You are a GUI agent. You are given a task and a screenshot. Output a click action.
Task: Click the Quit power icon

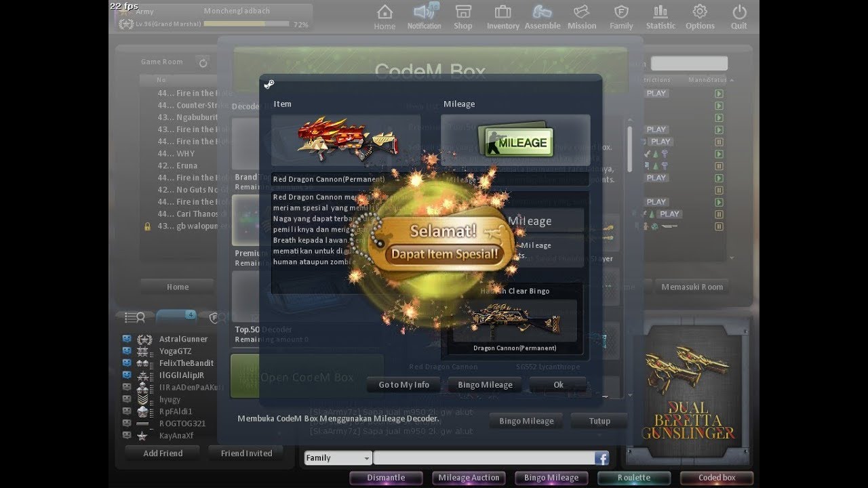coord(739,17)
